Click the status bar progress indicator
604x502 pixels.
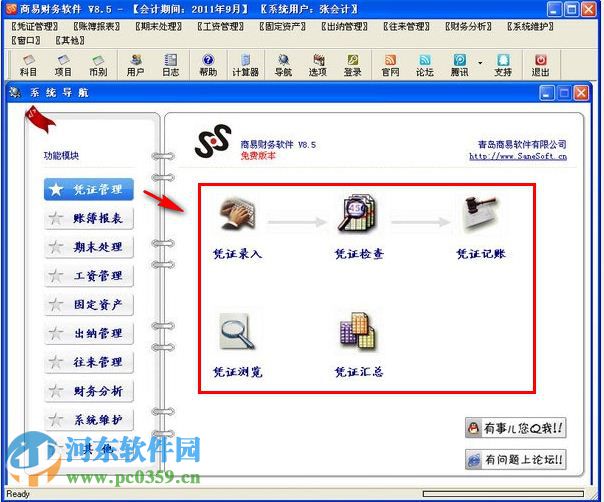[503, 494]
